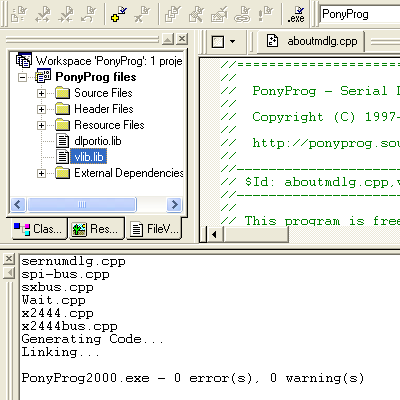Click the Check Out toolbar icon
This screenshot has height=400, width=400.
point(43,14)
